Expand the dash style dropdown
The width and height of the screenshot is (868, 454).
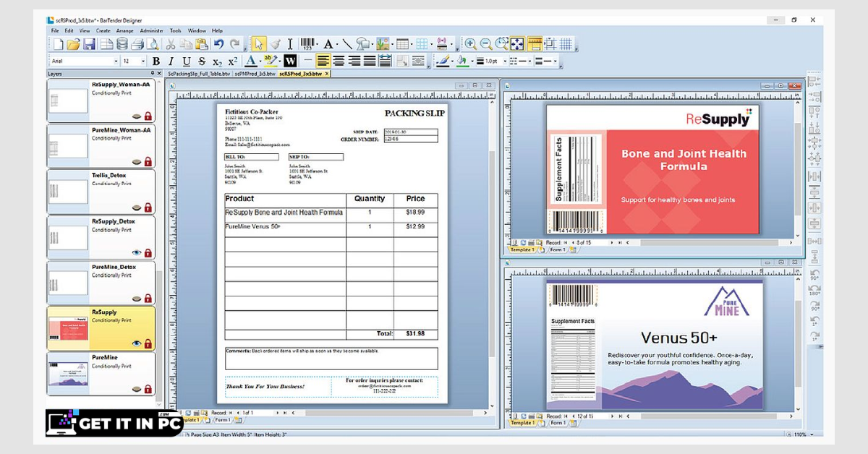[x=529, y=61]
